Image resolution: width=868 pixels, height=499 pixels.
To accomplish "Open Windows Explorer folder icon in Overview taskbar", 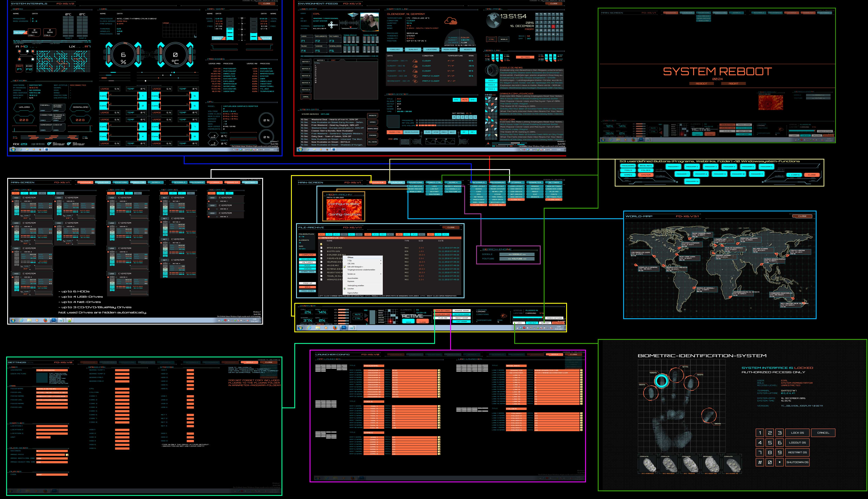I will pyautogui.click(x=318, y=328).
